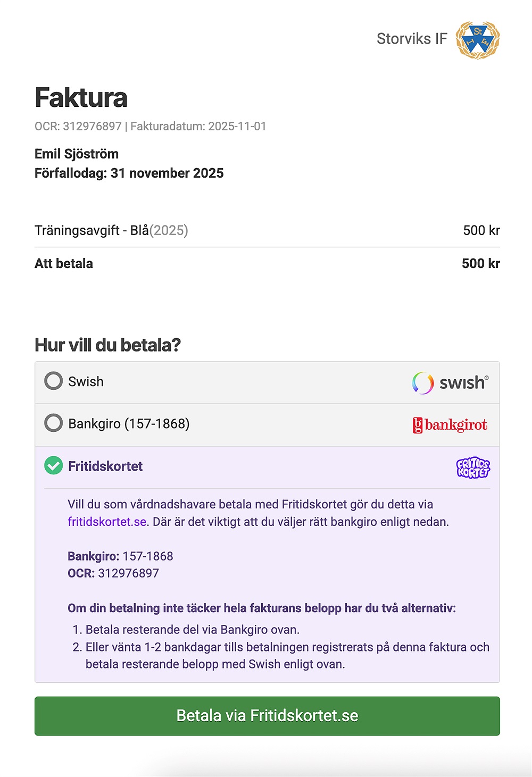Click the Swish payment option label
The width and height of the screenshot is (532, 777).
click(86, 381)
